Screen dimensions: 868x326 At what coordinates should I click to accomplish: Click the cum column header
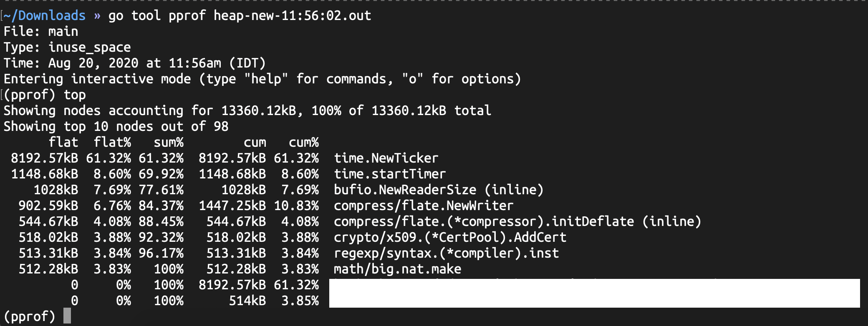[x=255, y=143]
